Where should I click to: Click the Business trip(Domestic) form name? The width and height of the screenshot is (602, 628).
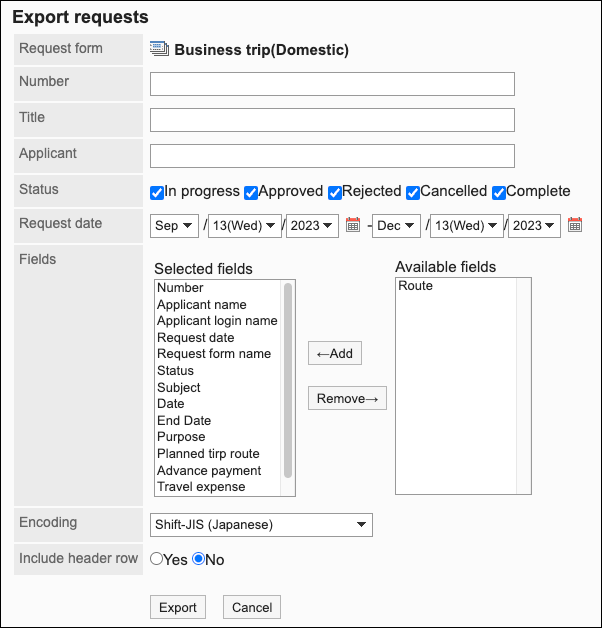[262, 50]
